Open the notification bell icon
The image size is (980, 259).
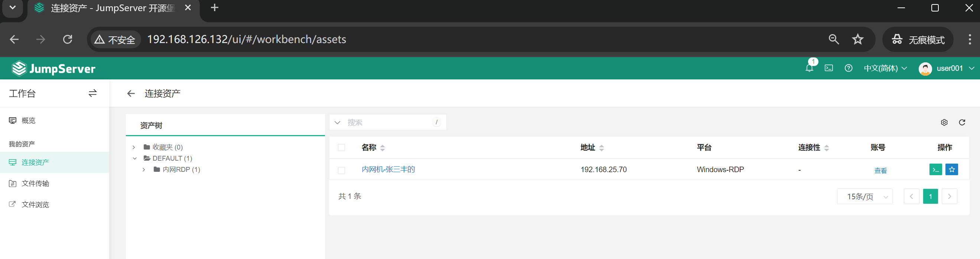[x=809, y=68]
